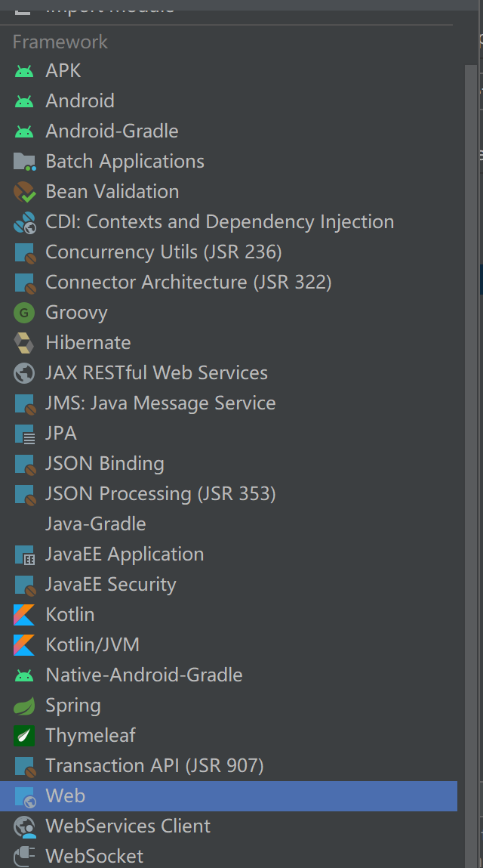
Task: Select the Kotlin entry
Action: [229, 615]
